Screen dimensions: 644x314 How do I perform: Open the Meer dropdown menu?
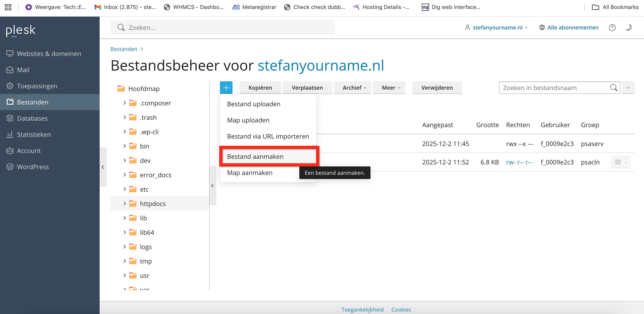391,88
